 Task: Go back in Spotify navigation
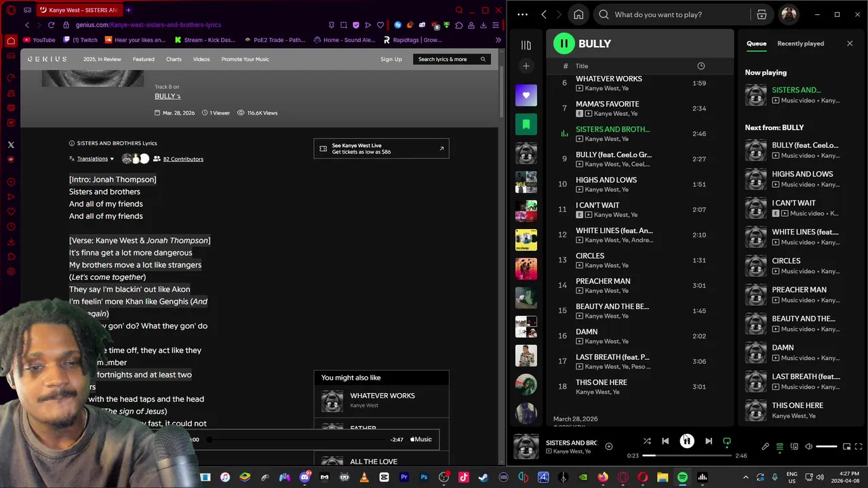click(x=544, y=14)
